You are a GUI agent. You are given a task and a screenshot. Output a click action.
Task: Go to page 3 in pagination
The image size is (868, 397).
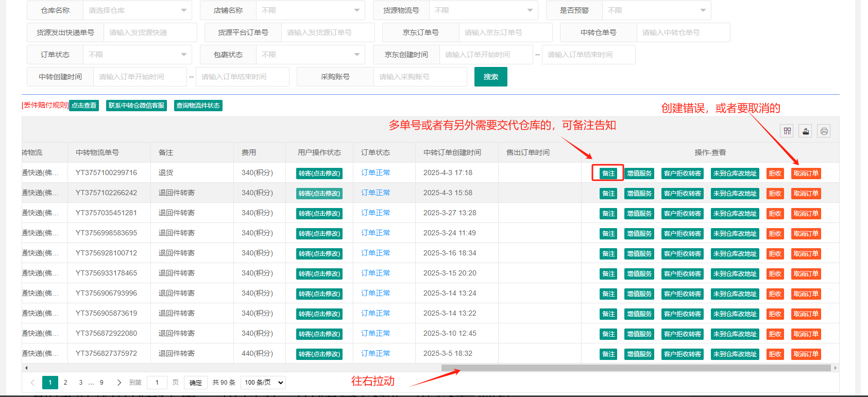click(x=80, y=383)
